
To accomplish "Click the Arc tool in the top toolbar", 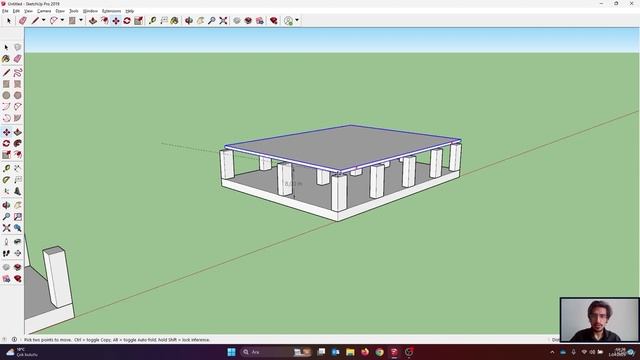I will tap(53, 20).
